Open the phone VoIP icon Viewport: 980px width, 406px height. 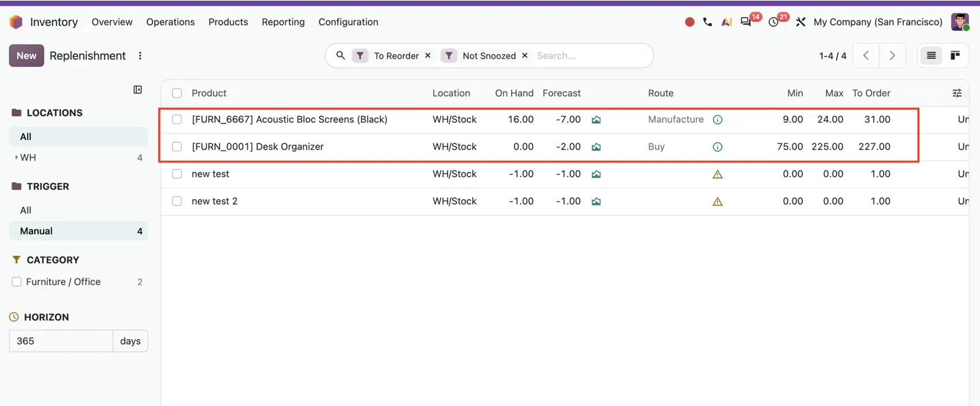(708, 22)
